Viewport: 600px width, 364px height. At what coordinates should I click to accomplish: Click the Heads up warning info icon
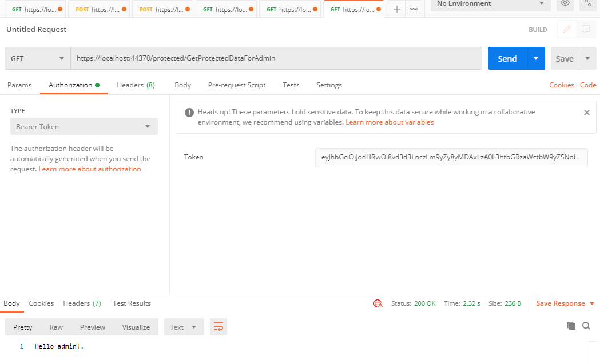[x=189, y=112]
